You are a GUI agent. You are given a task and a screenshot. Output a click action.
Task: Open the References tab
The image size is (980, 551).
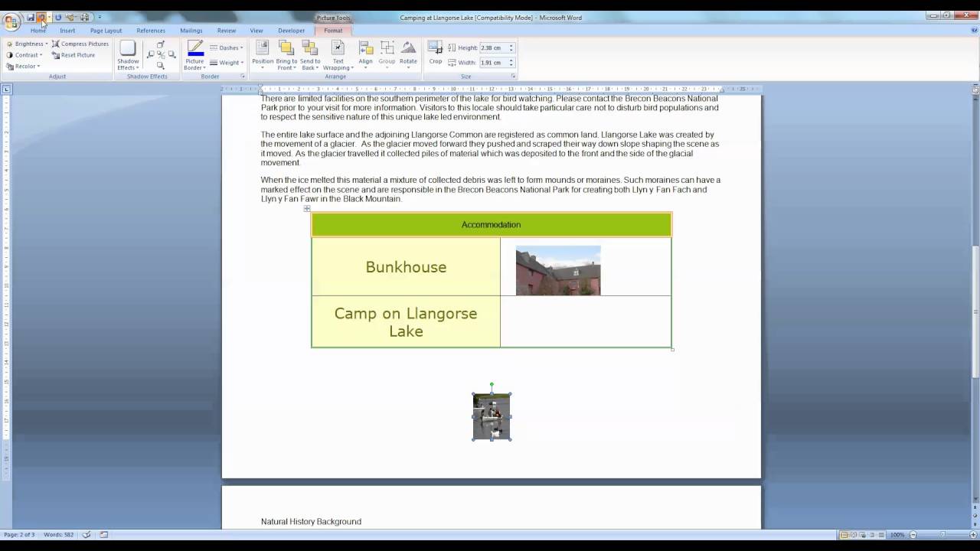pyautogui.click(x=151, y=31)
